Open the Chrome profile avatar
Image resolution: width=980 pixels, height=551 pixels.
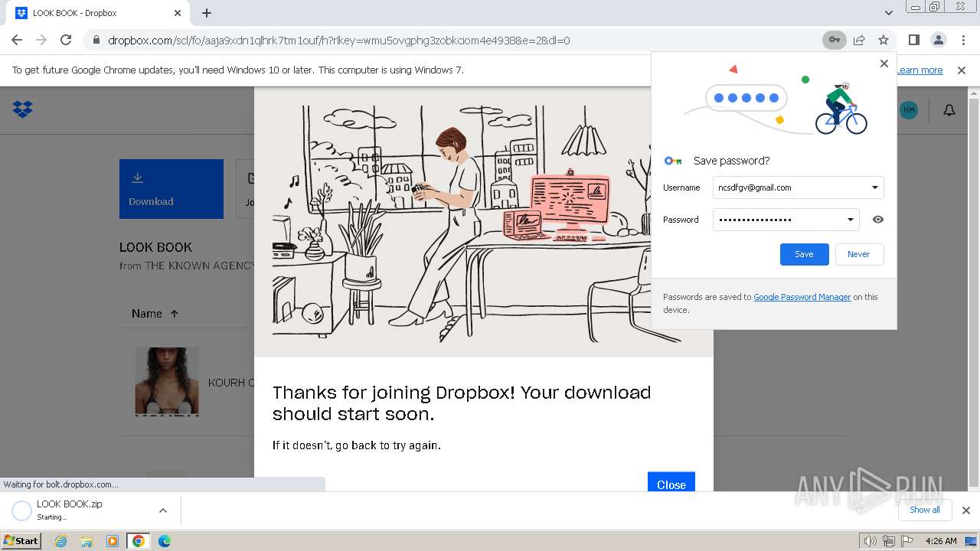click(x=938, y=40)
